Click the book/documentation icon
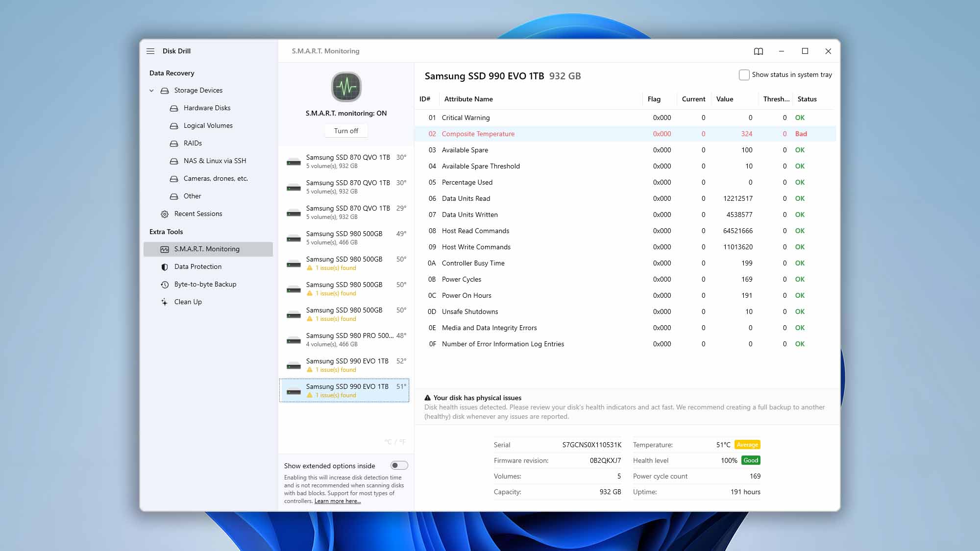980x551 pixels. pyautogui.click(x=758, y=51)
